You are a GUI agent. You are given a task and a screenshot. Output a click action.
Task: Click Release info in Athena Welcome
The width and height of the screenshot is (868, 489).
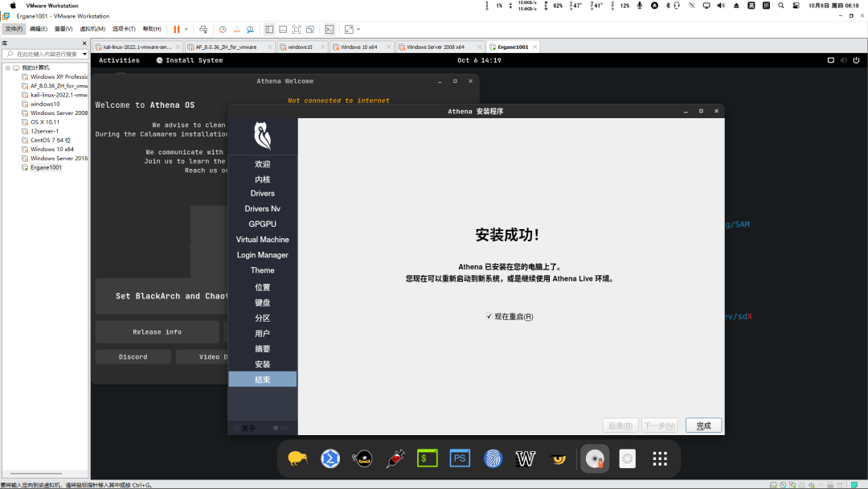pos(158,331)
